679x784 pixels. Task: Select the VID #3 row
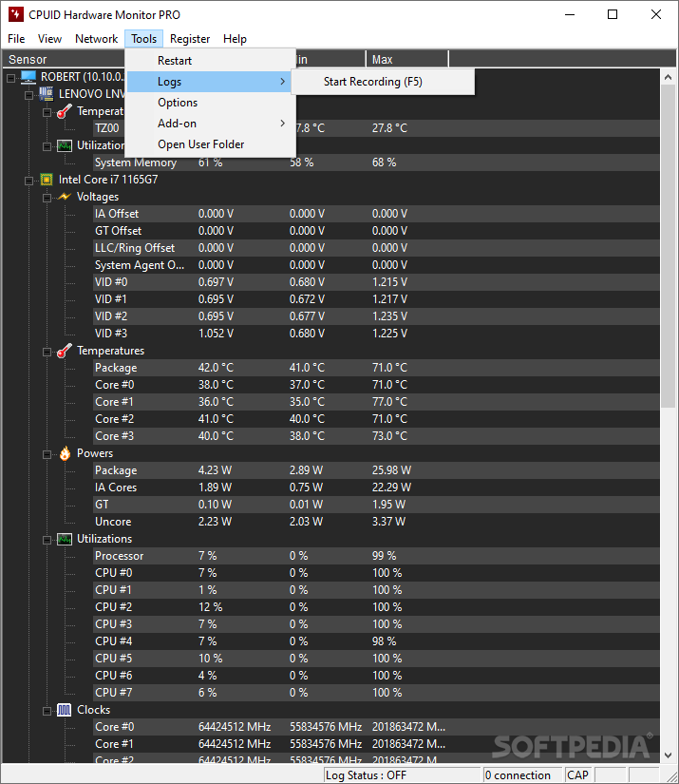pyautogui.click(x=376, y=334)
